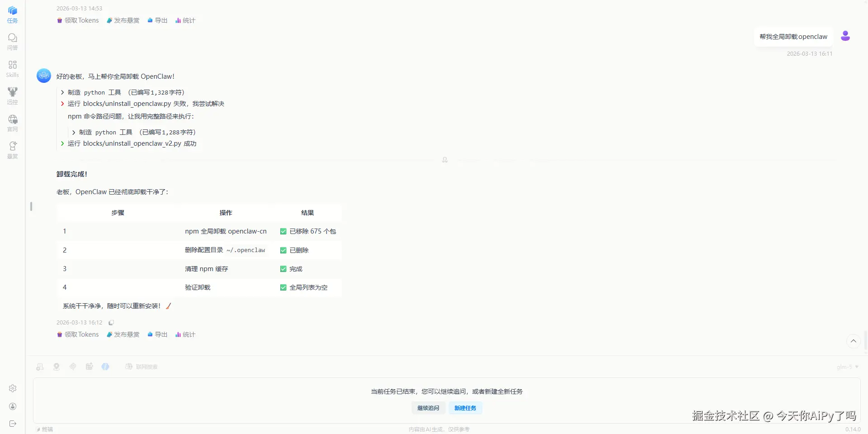Image resolution: width=868 pixels, height=434 pixels.
Task: Click the cell npm 全局卸载 openclaw-cn
Action: coord(226,231)
